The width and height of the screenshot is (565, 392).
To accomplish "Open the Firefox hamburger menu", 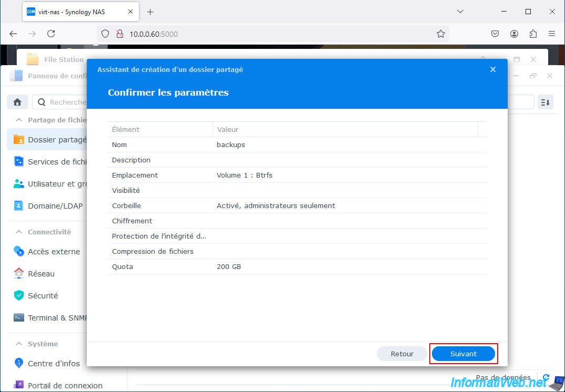I will tap(552, 34).
